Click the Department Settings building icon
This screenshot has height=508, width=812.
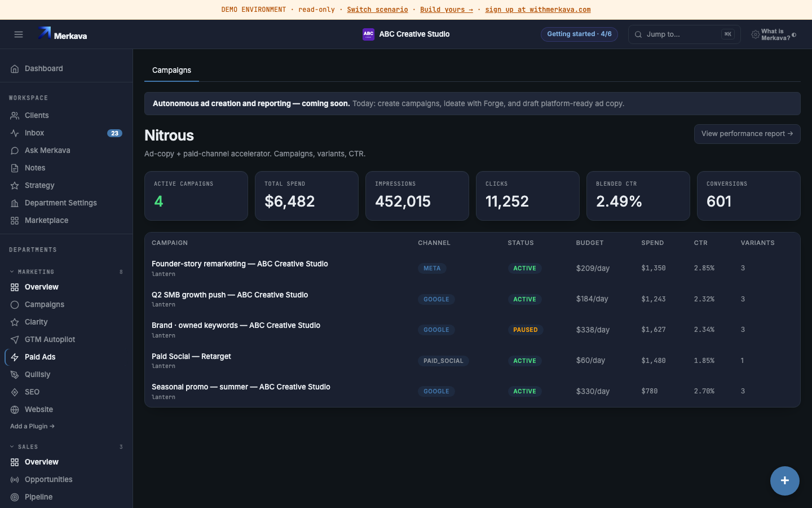click(x=15, y=203)
